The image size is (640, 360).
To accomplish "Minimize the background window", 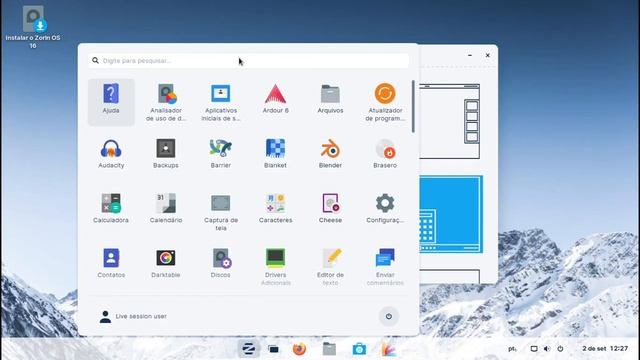I will (470, 55).
